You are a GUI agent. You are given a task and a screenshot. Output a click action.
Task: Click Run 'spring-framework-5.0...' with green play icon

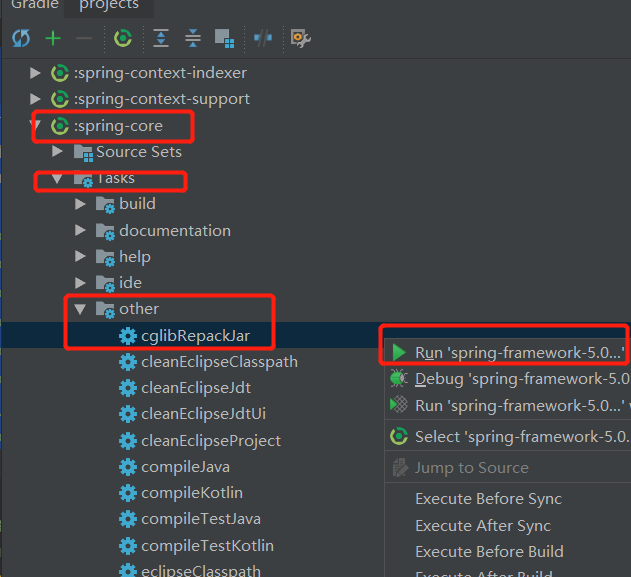pos(508,352)
